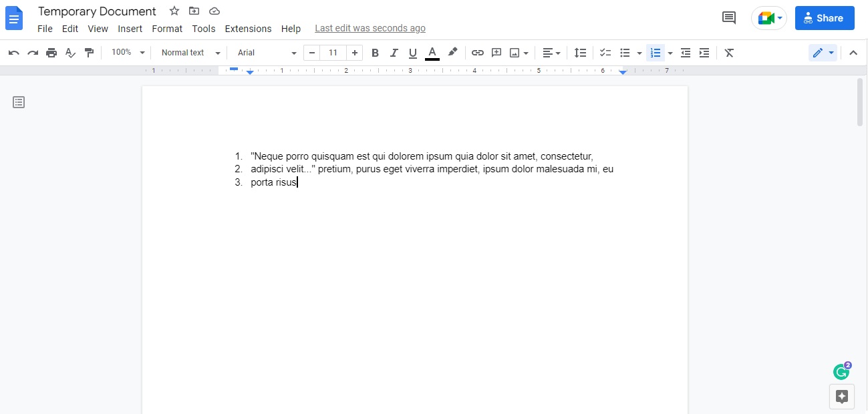
Task: Click the Insert image icon
Action: 515,53
